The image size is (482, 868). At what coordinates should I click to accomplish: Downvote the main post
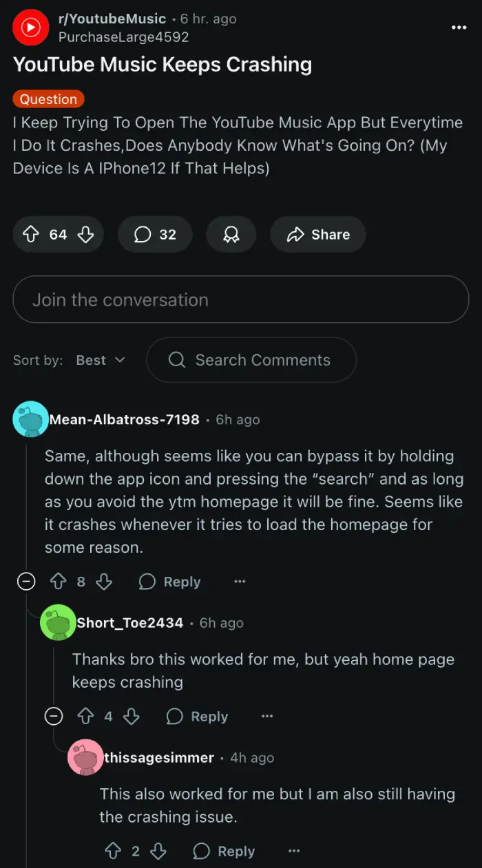(x=86, y=235)
